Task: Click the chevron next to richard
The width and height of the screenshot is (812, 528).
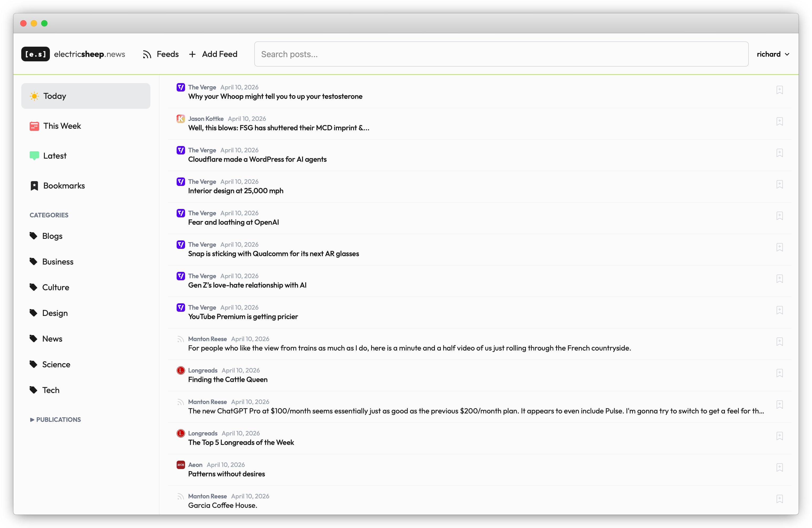Action: [x=787, y=55]
